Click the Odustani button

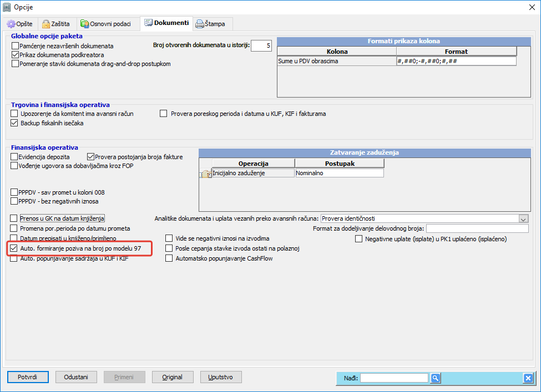76,377
